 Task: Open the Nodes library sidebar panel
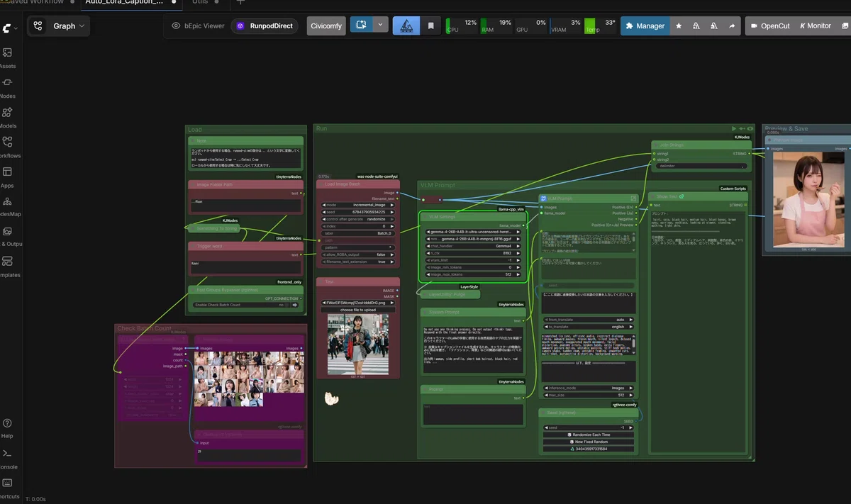point(6,88)
